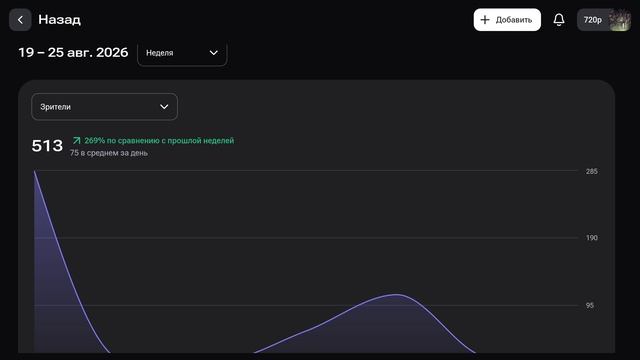Click the green upward trend arrow
This screenshot has height=360, width=640.
click(x=76, y=140)
